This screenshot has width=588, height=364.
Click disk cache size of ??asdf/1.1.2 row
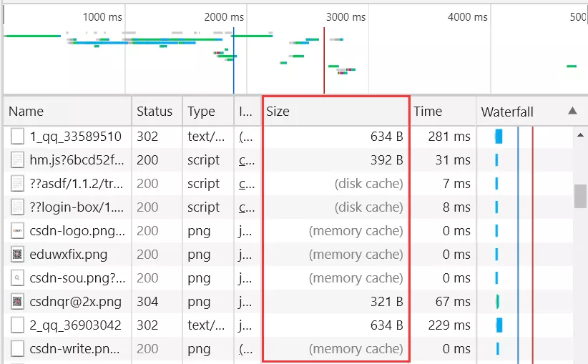368,184
